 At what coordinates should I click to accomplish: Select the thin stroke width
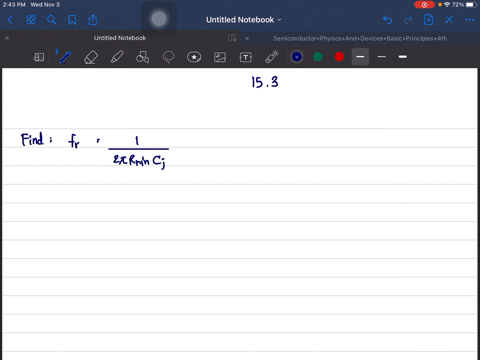point(382,57)
